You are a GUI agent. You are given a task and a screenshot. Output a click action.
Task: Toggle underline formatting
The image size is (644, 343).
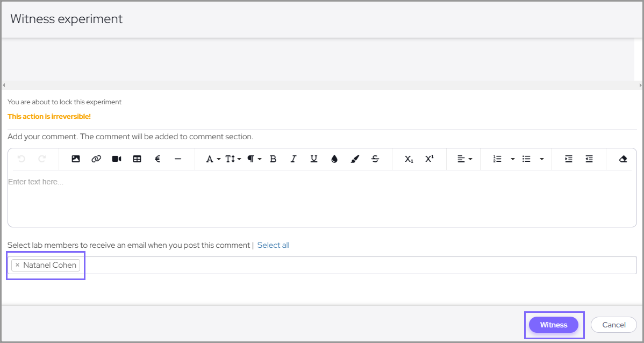314,159
